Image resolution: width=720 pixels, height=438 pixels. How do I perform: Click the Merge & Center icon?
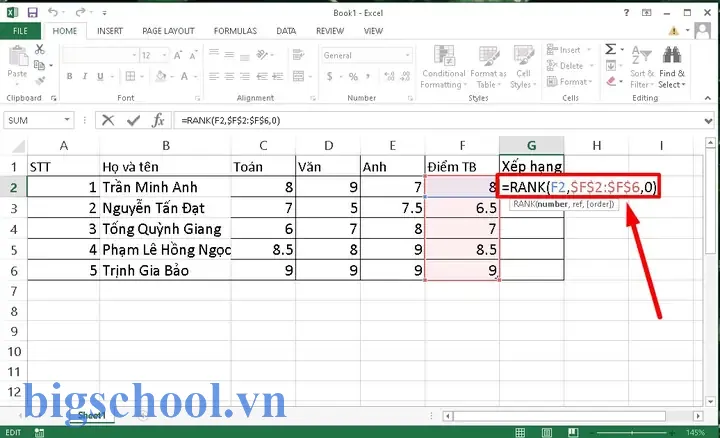coord(298,76)
